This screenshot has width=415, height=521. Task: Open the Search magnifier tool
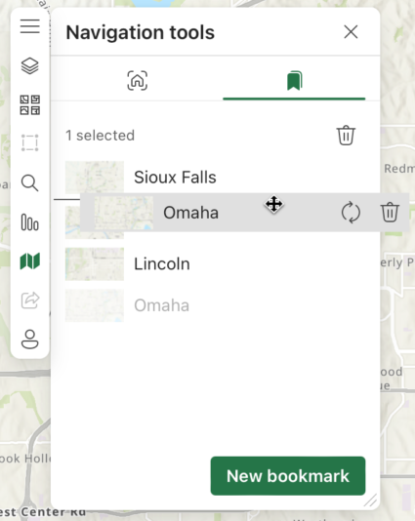coord(30,183)
